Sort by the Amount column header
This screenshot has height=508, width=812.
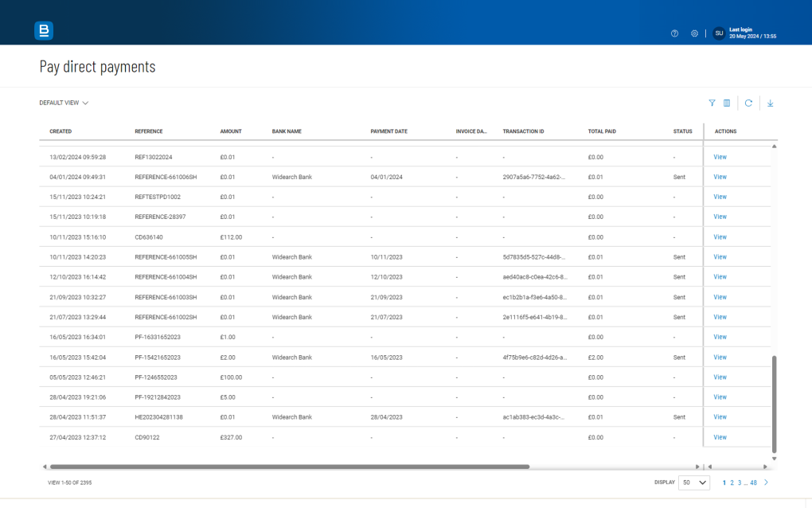point(231,131)
